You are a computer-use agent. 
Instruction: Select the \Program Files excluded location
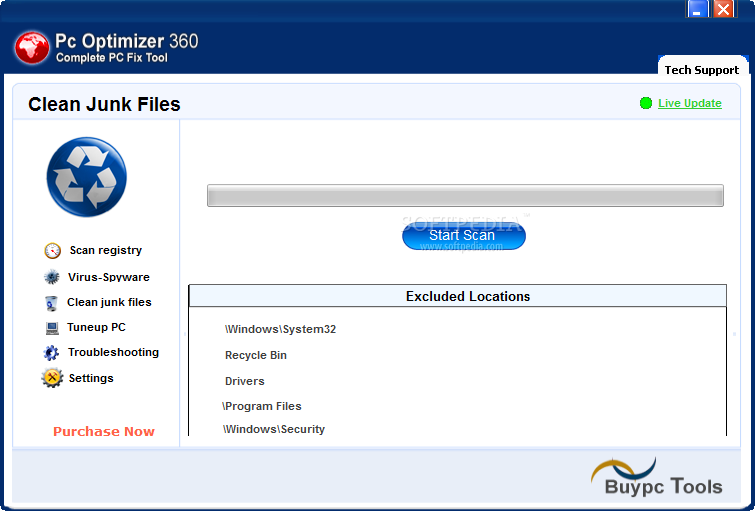click(262, 406)
